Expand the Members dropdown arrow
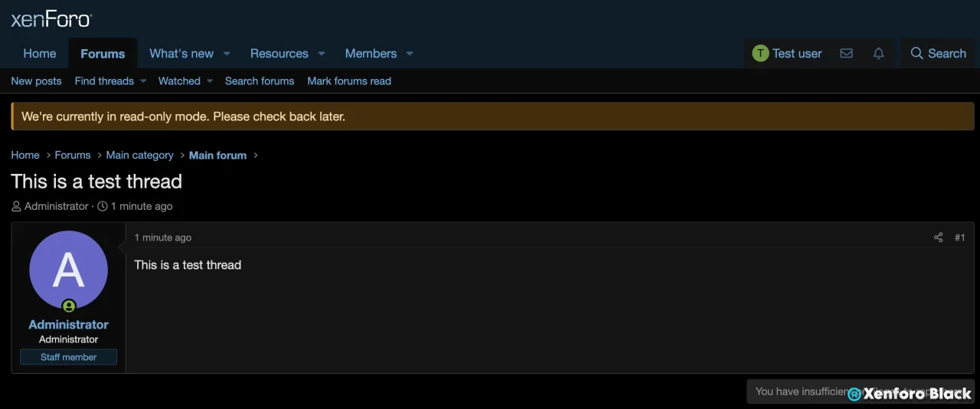980x409 pixels. pyautogui.click(x=410, y=54)
